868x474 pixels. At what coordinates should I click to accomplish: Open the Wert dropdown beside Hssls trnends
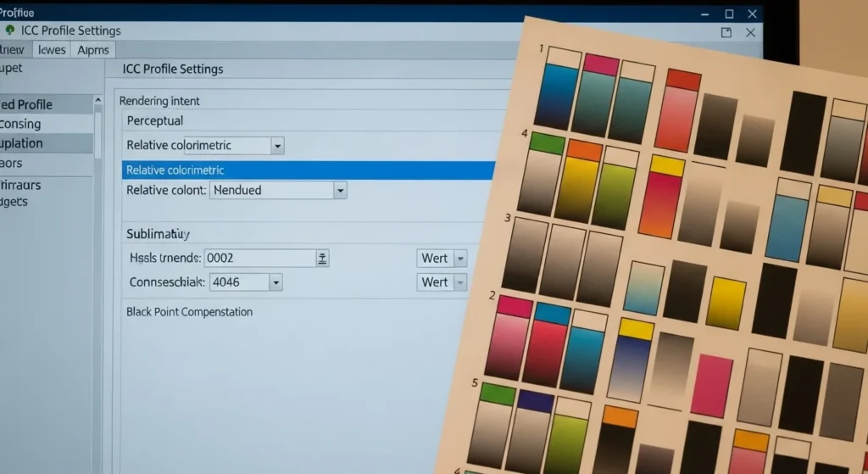click(x=460, y=259)
